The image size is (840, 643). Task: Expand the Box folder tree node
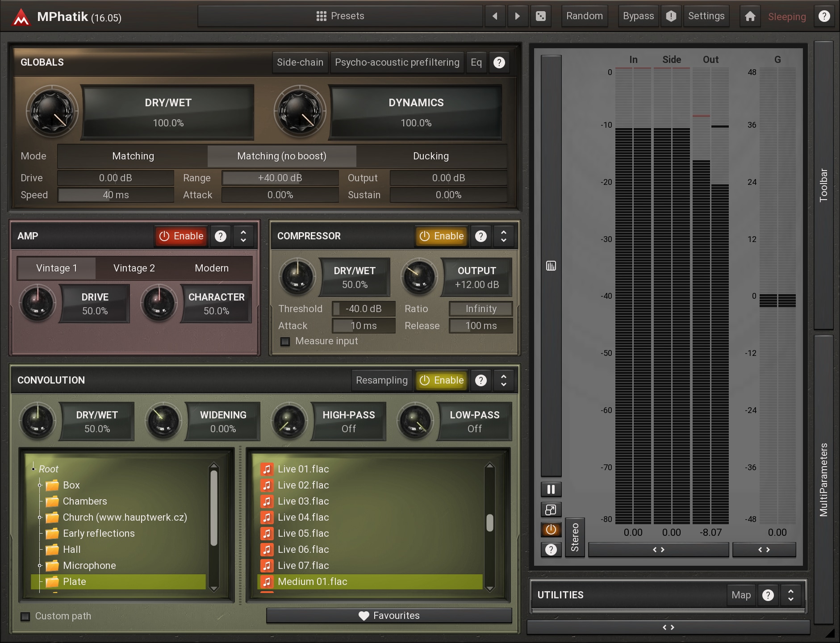pyautogui.click(x=40, y=485)
